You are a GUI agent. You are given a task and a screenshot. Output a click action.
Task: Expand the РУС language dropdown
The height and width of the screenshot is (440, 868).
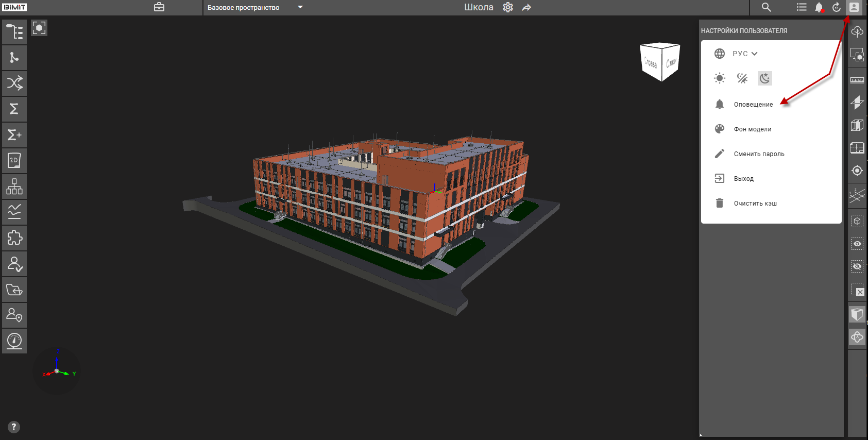(744, 54)
